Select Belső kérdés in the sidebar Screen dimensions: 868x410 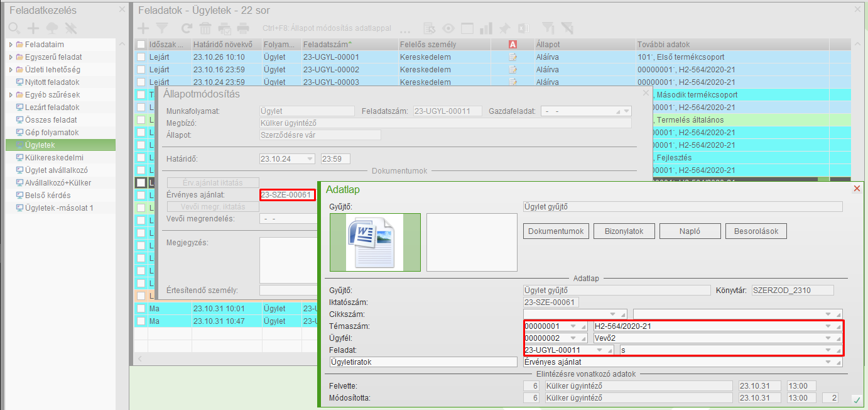(x=48, y=196)
